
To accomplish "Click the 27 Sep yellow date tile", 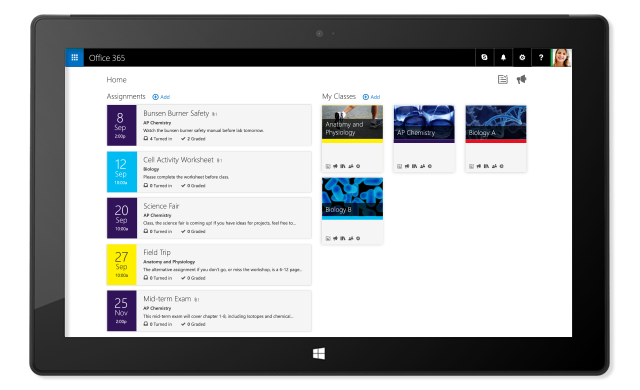I will 122,264.
